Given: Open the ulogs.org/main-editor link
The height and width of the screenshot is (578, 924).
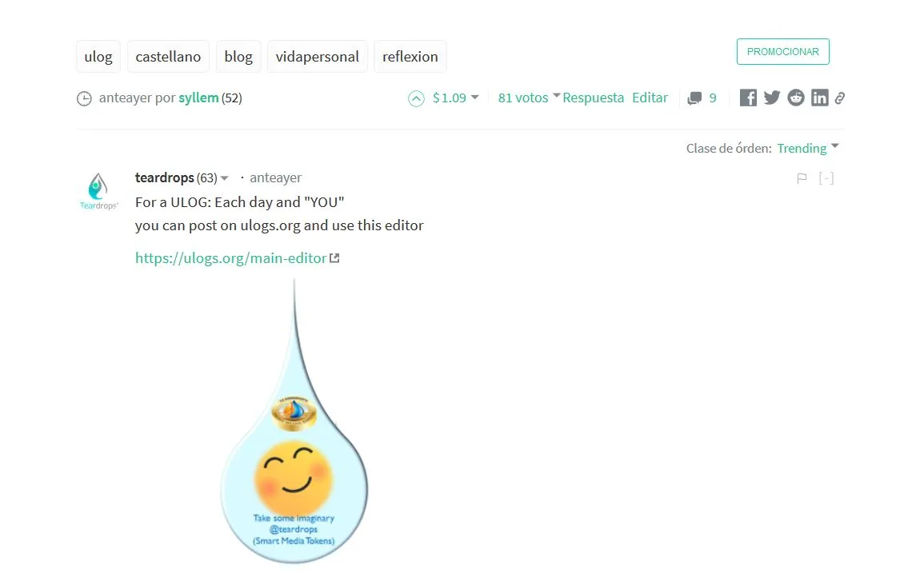Looking at the screenshot, I should (x=230, y=257).
